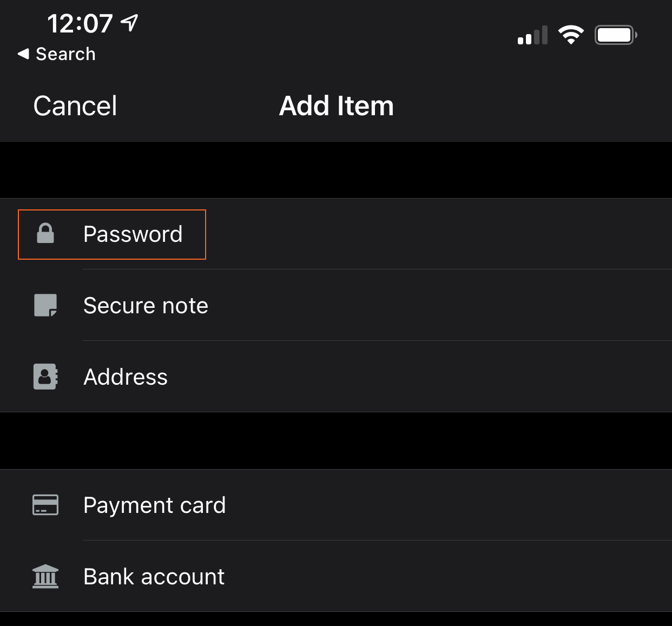This screenshot has width=672, height=626.
Task: Tap the 12:07 clock in status bar
Action: (x=80, y=24)
